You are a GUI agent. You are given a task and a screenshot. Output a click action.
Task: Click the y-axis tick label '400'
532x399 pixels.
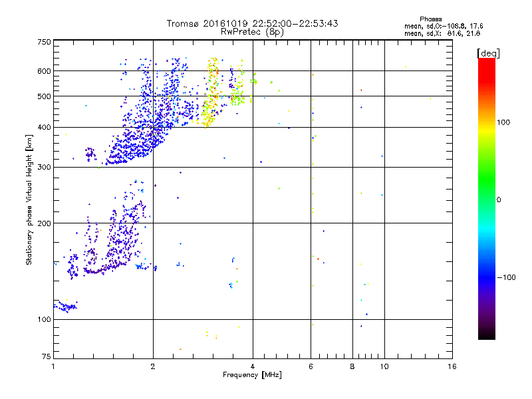tap(44, 128)
